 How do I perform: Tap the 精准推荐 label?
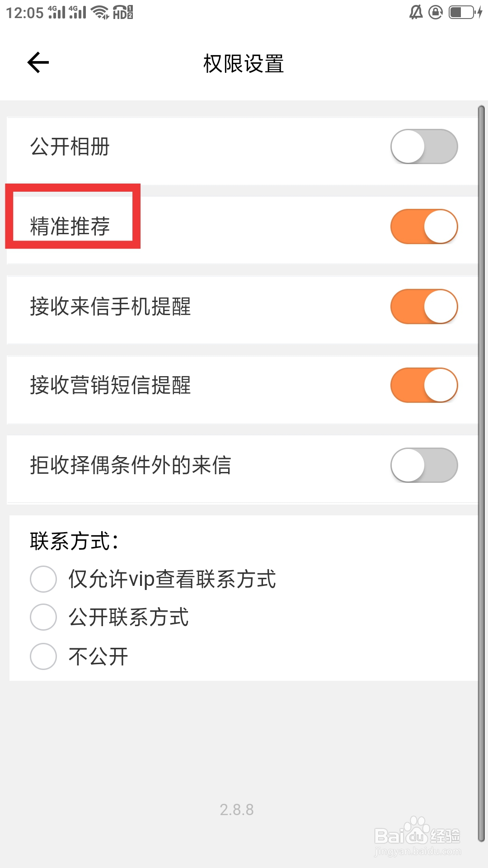pos(70,226)
